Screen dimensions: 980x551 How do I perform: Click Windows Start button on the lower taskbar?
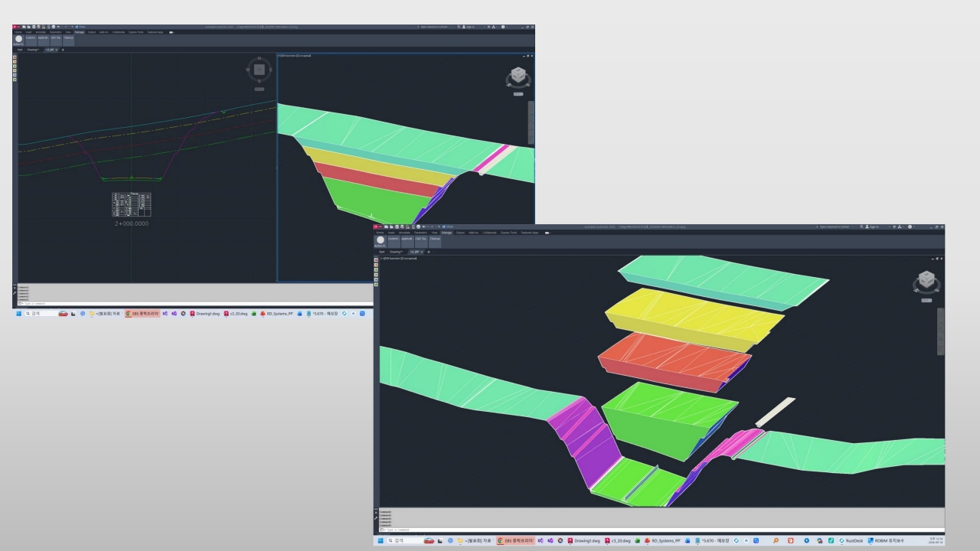pyautogui.click(x=379, y=541)
